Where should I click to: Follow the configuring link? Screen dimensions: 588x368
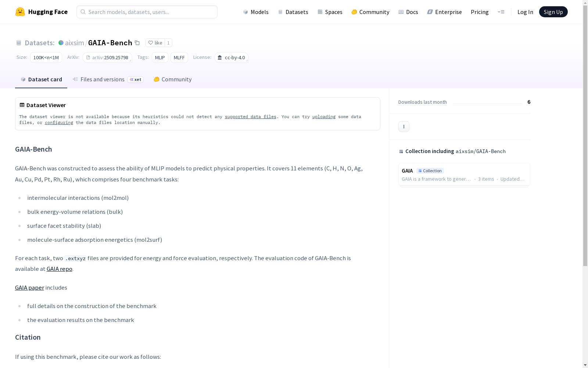coord(59,123)
